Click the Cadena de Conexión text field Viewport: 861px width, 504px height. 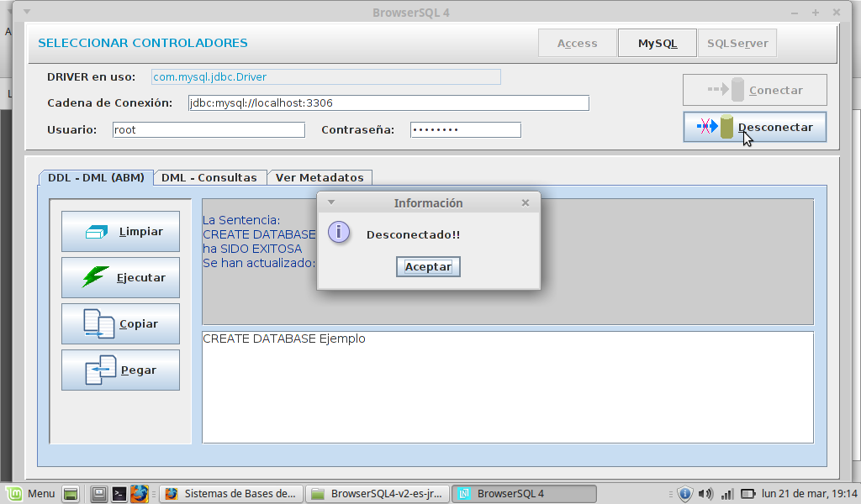387,103
